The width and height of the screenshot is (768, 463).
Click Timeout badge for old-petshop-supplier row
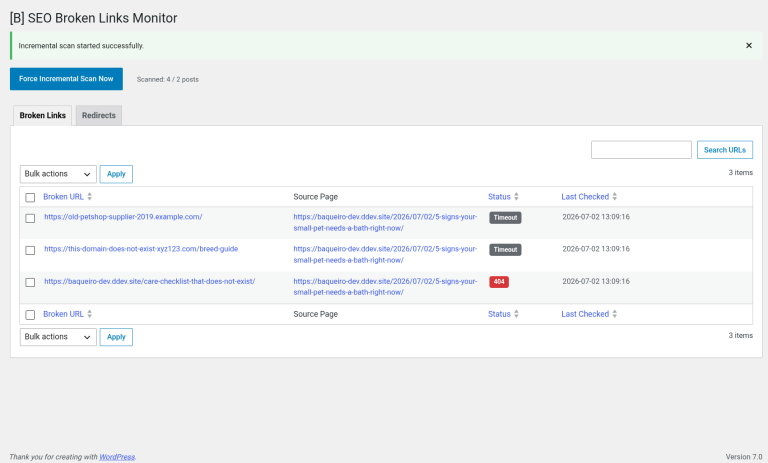[505, 218]
